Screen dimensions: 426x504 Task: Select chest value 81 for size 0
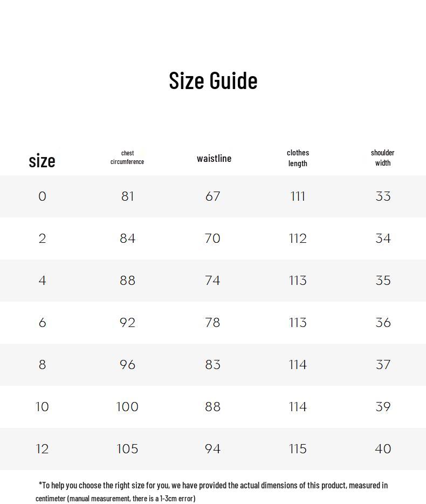tap(128, 196)
